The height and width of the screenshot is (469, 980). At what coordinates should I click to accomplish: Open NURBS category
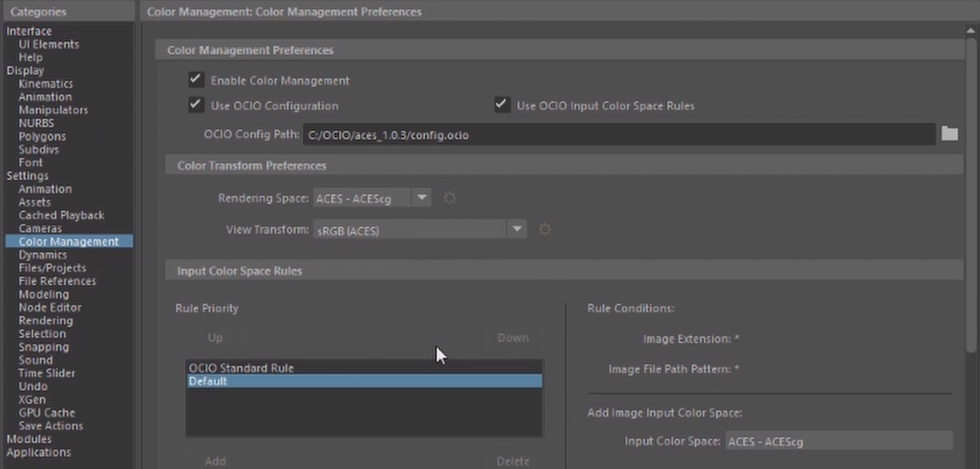[x=36, y=123]
